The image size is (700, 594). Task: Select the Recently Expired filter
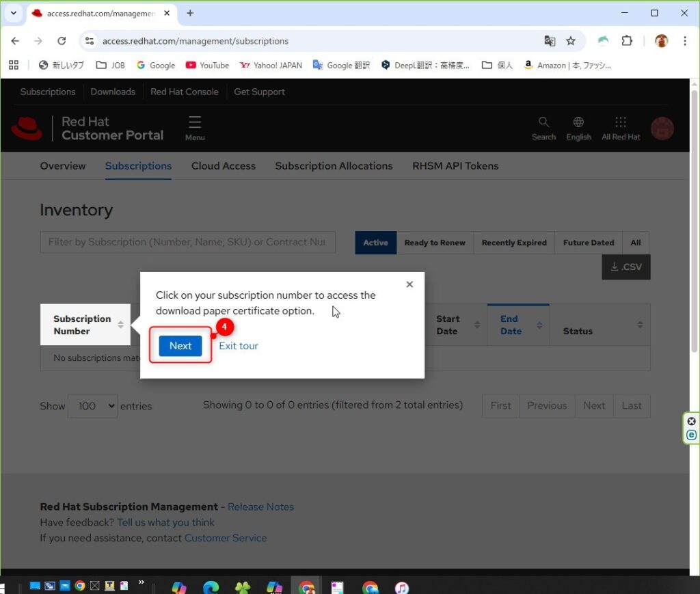[x=514, y=243]
